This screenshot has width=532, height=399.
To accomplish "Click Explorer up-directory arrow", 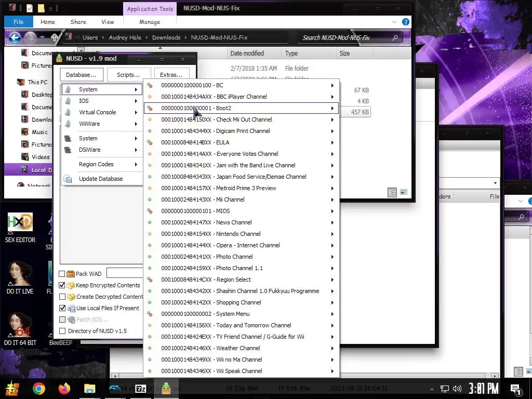I will point(54,37).
